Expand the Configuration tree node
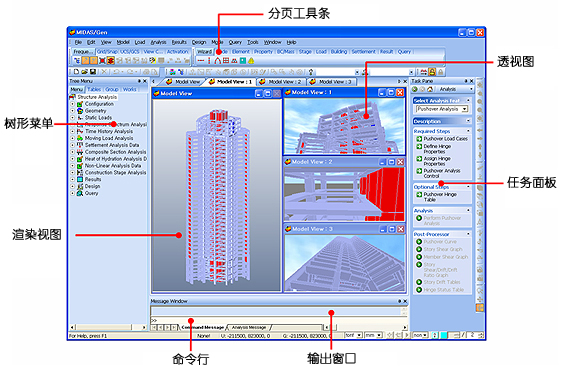Screen dimensions: 567x369 72,104
